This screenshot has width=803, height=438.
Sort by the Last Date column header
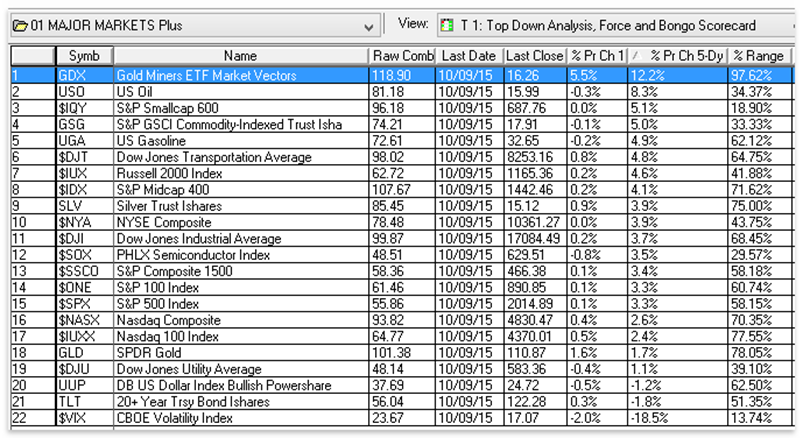coord(470,56)
